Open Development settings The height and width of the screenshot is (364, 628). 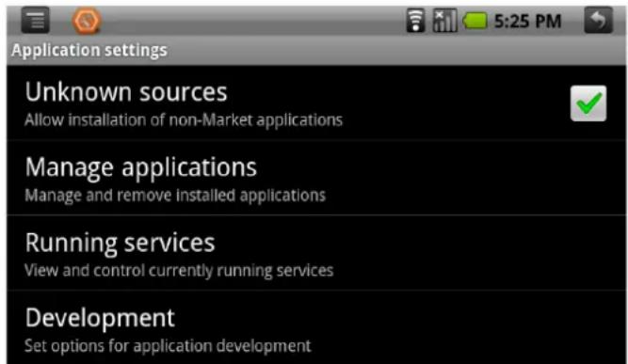[x=316, y=328]
